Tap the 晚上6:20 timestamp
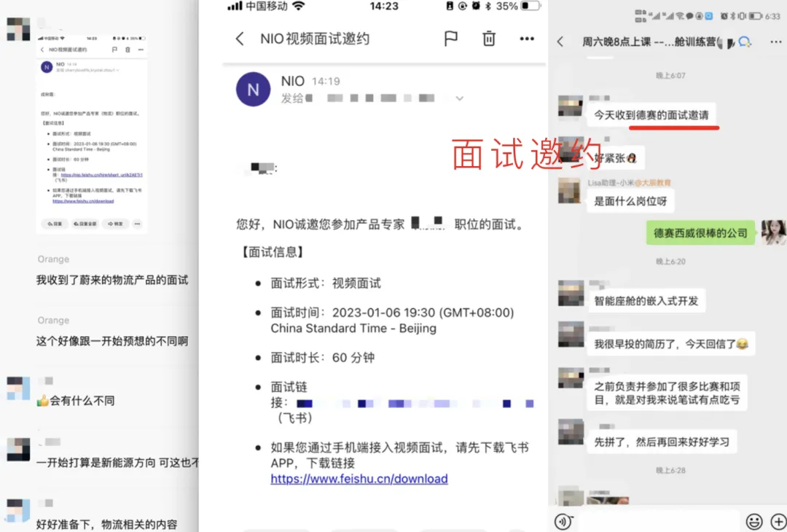The height and width of the screenshot is (532, 787). pos(670,262)
